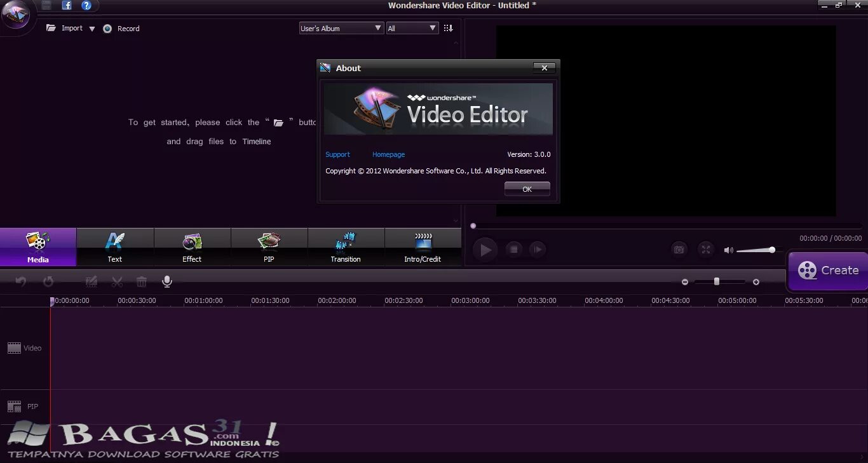
Task: Click the timeline zoom in plus icon
Action: coord(756,282)
